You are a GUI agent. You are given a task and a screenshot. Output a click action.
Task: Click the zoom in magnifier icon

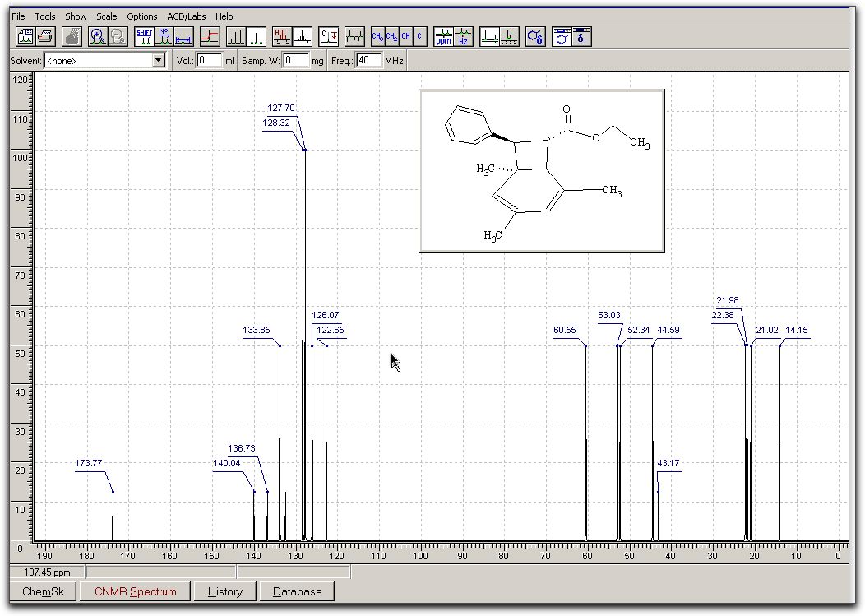click(98, 36)
